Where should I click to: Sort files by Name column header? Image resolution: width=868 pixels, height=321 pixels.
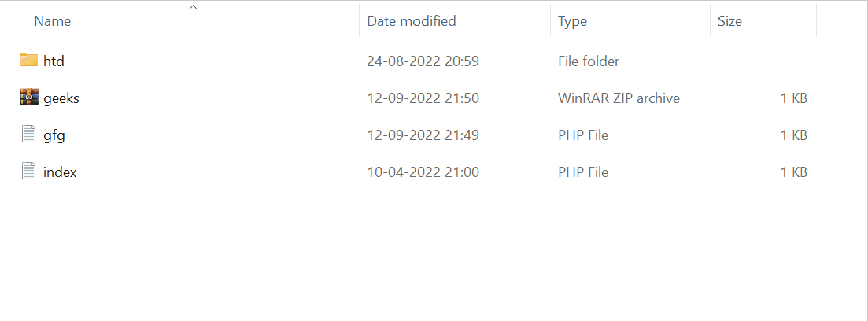pos(53,21)
